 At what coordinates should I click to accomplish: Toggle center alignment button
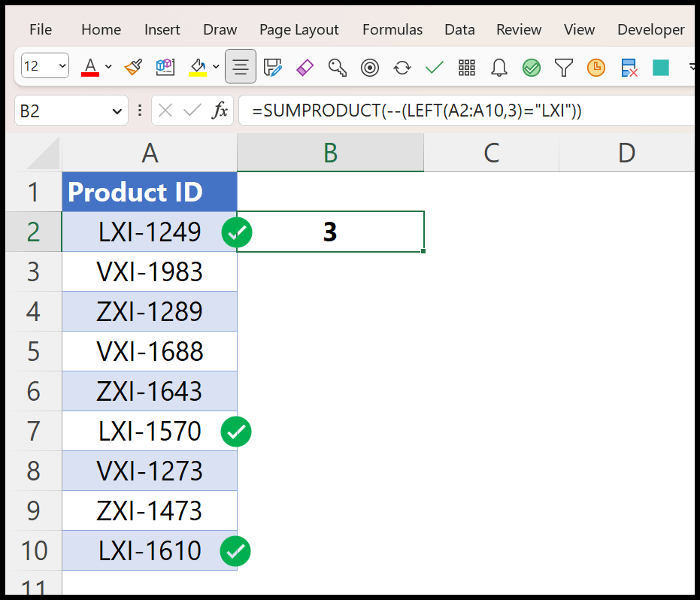pyautogui.click(x=241, y=66)
